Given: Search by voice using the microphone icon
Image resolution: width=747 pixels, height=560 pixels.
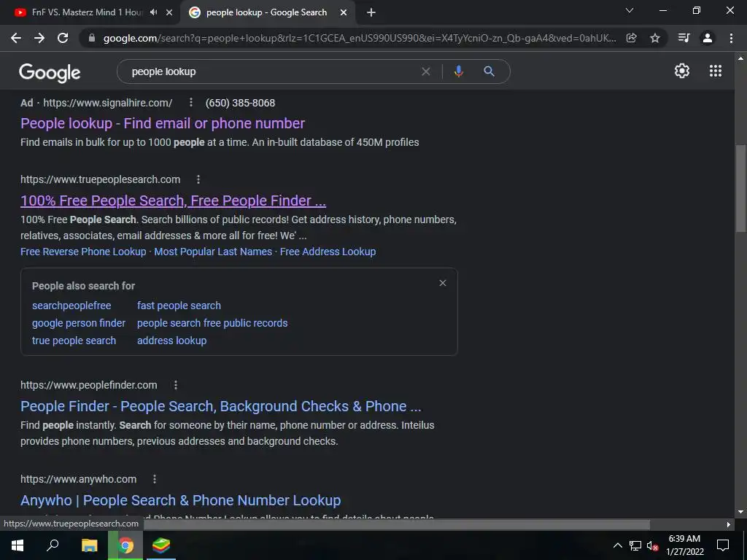Looking at the screenshot, I should point(458,71).
